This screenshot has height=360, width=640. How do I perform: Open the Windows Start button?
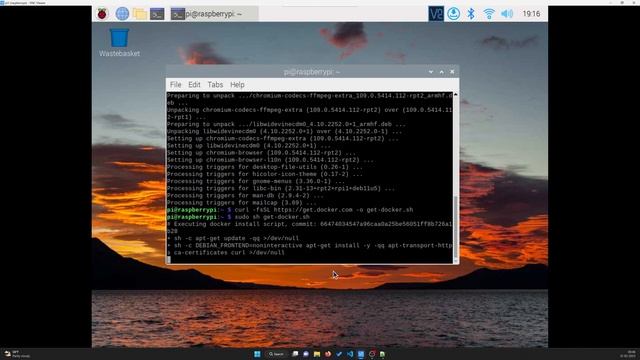click(257, 354)
